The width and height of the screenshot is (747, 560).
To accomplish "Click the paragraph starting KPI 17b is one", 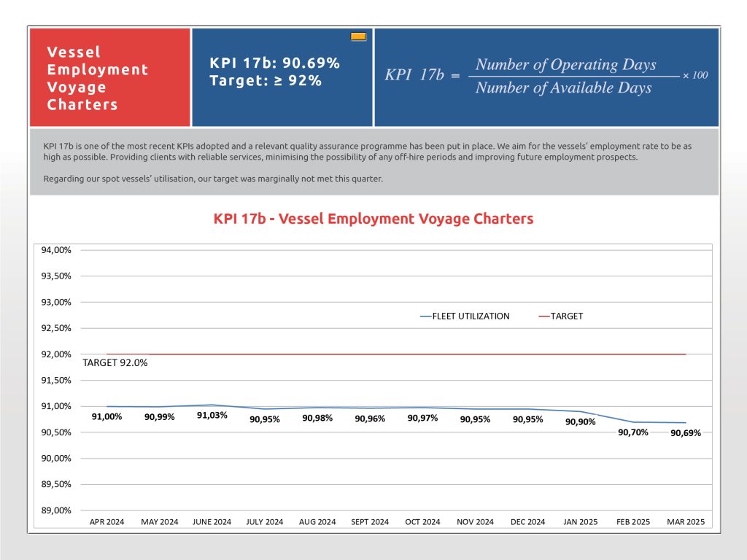I will (x=368, y=152).
